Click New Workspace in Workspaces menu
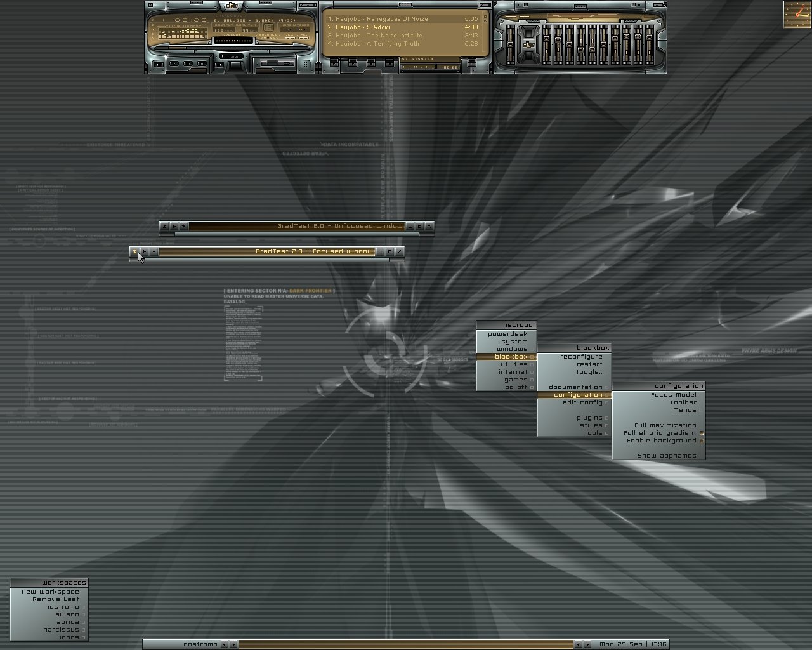 tap(49, 592)
